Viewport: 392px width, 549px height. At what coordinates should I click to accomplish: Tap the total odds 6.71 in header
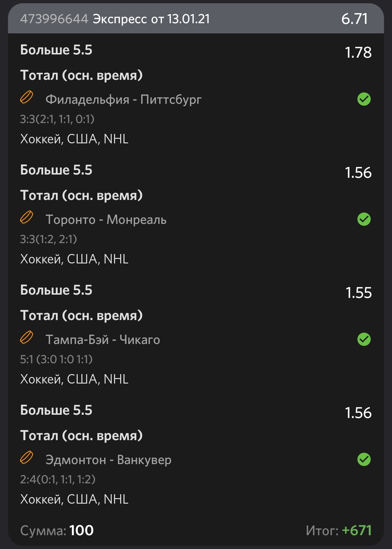coord(355,19)
